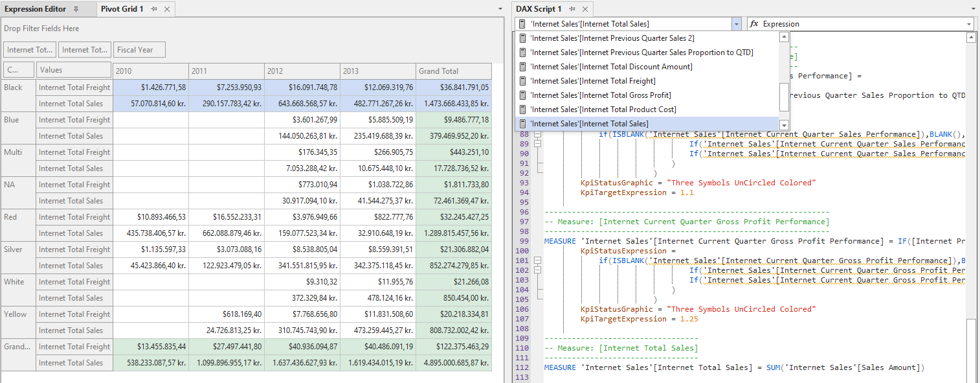Select the Black row Grand Total freight cell

point(453,87)
